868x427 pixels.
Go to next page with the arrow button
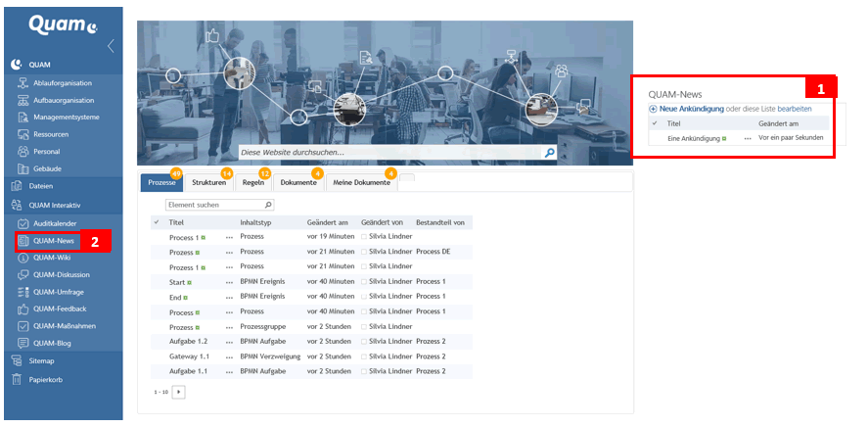(178, 392)
